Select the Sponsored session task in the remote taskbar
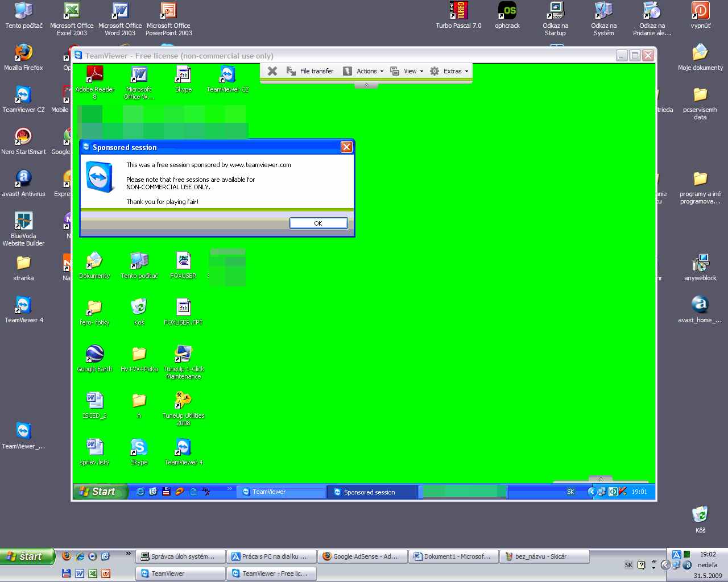The image size is (728, 582). (373, 492)
